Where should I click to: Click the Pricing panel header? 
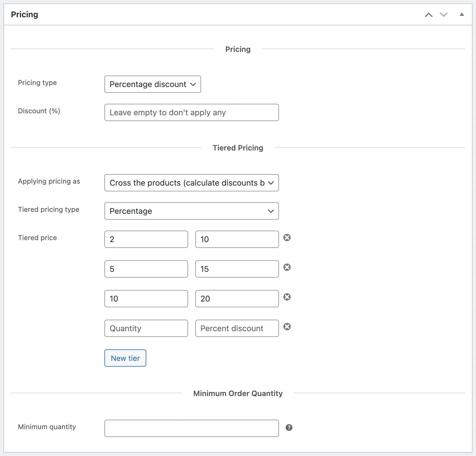click(x=25, y=14)
